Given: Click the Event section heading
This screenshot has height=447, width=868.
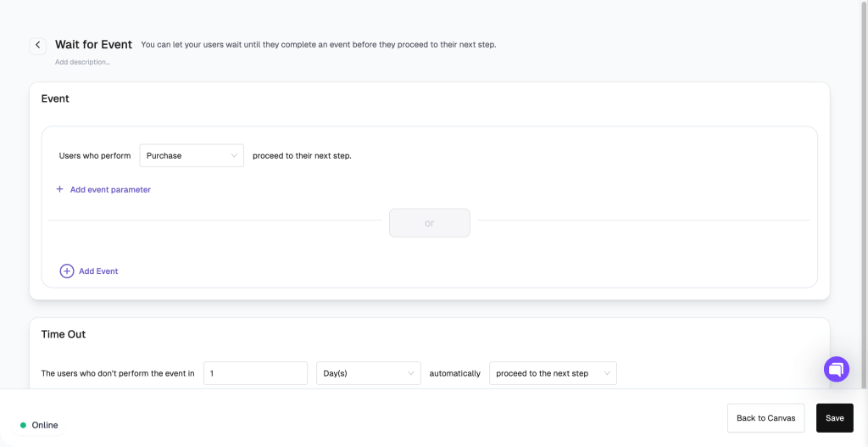Looking at the screenshot, I should (x=55, y=99).
